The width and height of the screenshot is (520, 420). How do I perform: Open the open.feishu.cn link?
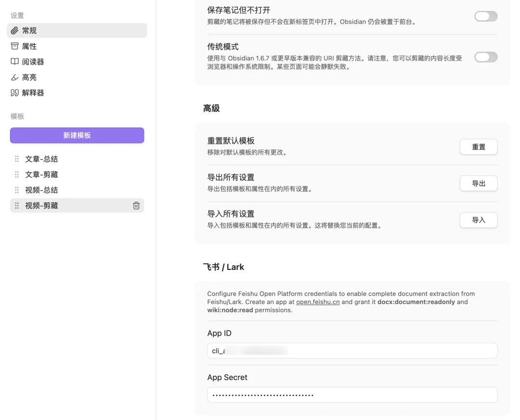coord(317,302)
